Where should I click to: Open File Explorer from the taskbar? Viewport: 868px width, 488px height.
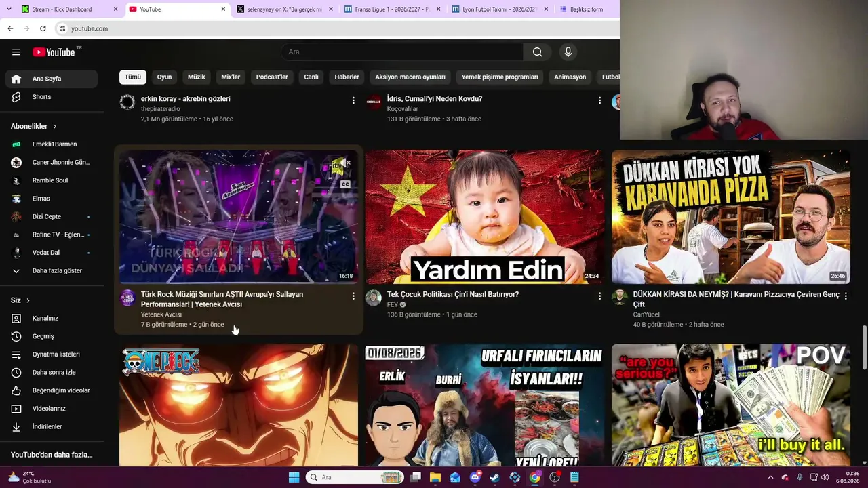pyautogui.click(x=435, y=477)
